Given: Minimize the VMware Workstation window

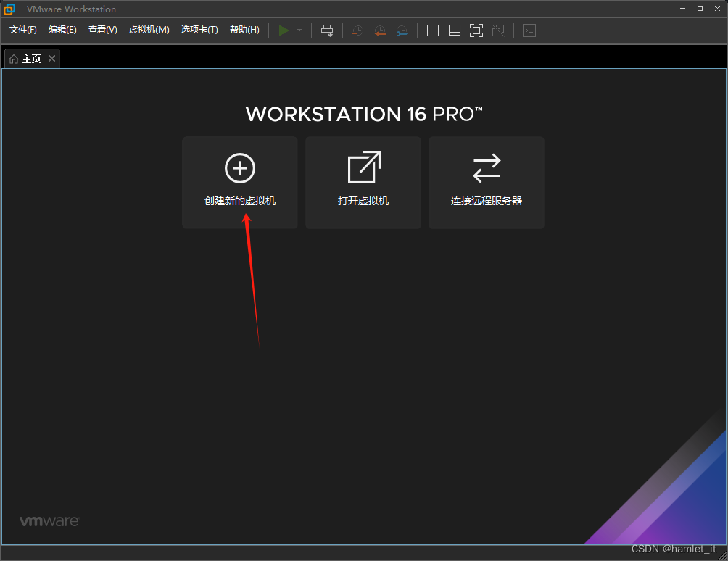Looking at the screenshot, I should pyautogui.click(x=682, y=9).
